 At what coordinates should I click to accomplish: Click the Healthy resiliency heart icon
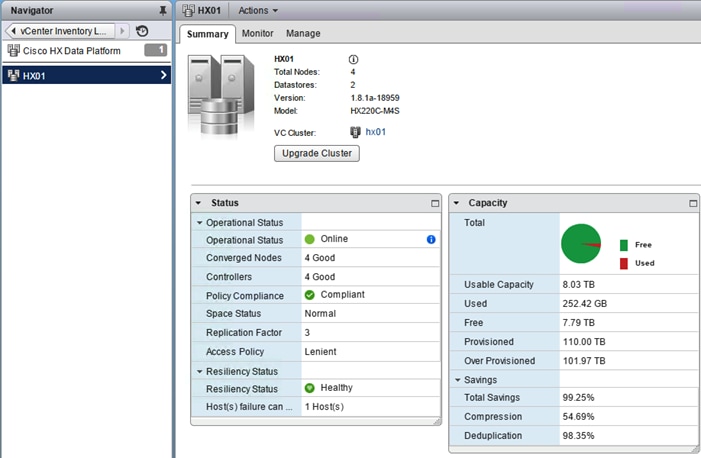[x=309, y=388]
